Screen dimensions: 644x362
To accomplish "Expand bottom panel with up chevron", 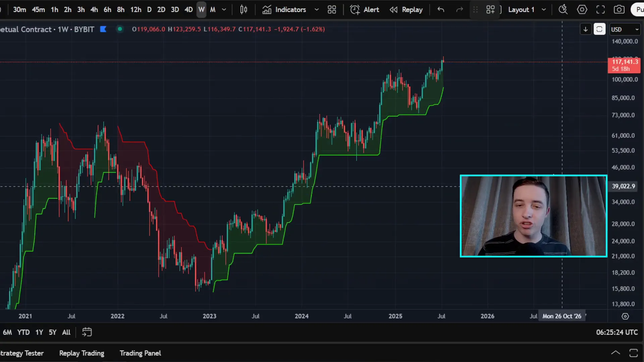I will [615, 353].
